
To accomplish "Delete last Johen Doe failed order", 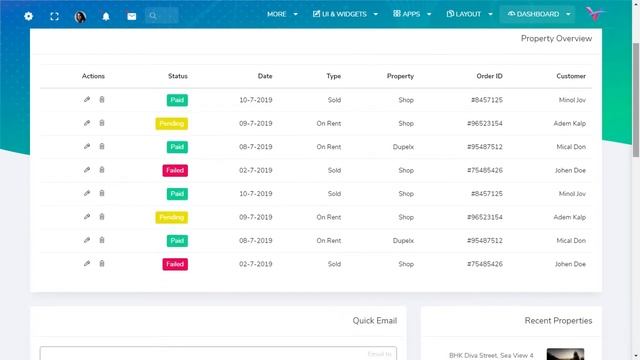I will (102, 264).
